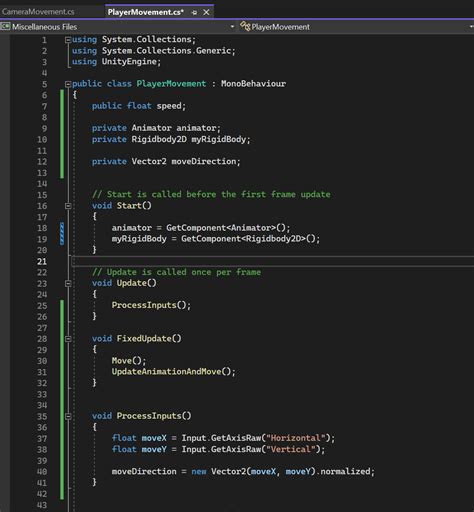The width and height of the screenshot is (474, 512).
Task: Click 'private Vector2 moveDirection;' line
Action: [x=166, y=161]
